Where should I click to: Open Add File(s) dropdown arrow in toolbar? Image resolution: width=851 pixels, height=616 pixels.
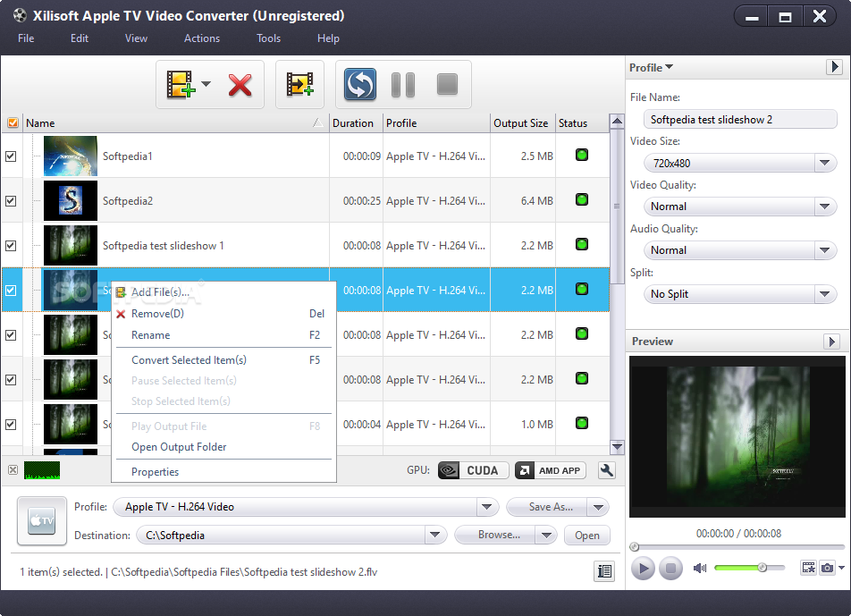[x=206, y=84]
